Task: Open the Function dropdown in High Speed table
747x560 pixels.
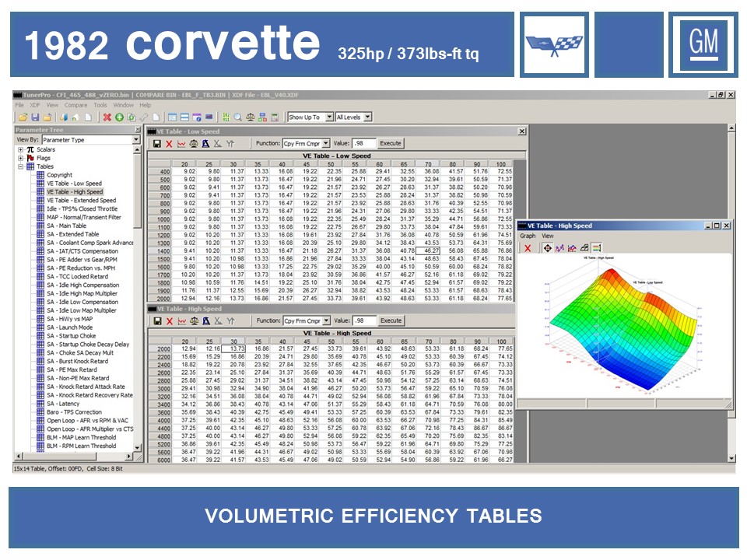Action: [326, 321]
